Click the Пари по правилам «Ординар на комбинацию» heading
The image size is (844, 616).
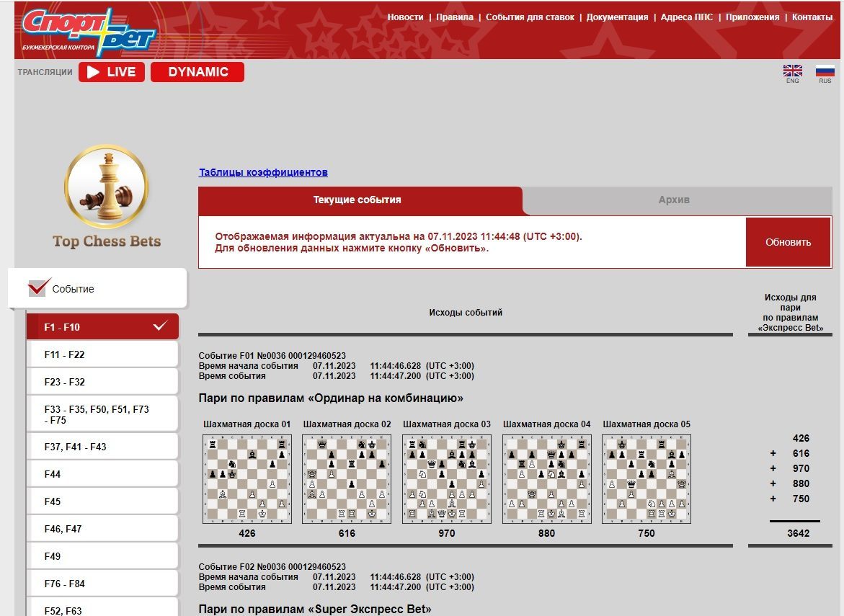[331, 398]
